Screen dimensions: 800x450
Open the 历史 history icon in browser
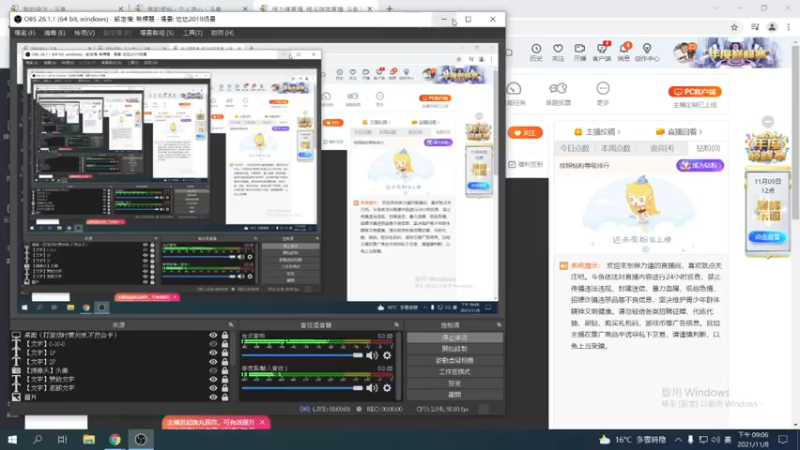pyautogui.click(x=536, y=52)
